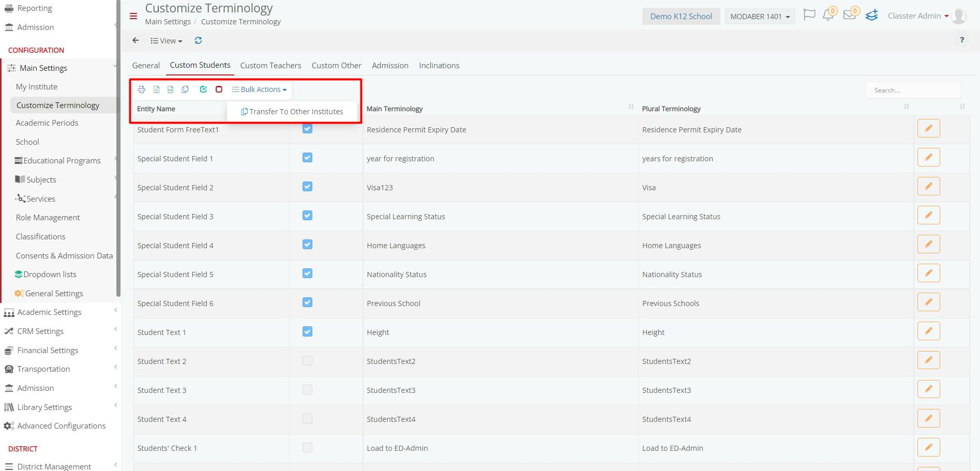The height and width of the screenshot is (471, 980).
Task: Select the Custom Students tab
Action: click(x=200, y=65)
